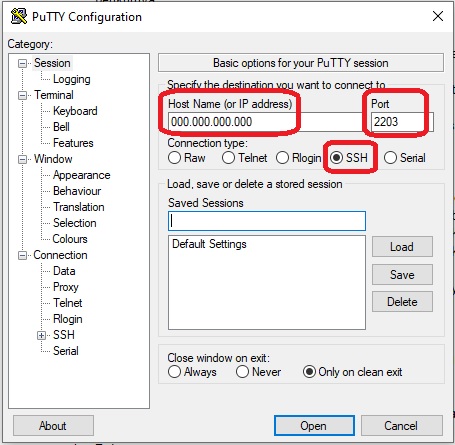This screenshot has height=445, width=455.
Task: Open the Colours settings category
Action: coord(70,239)
